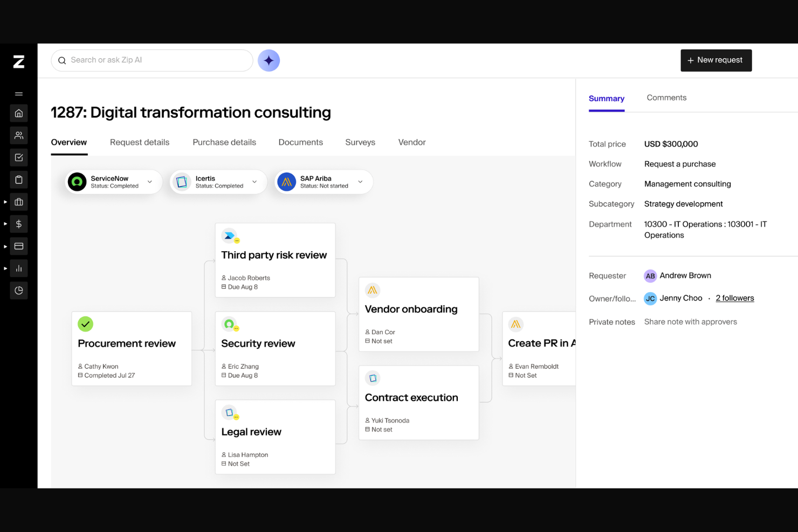The height and width of the screenshot is (532, 798).
Task: Open the hamburger menu in sidebar
Action: click(19, 94)
